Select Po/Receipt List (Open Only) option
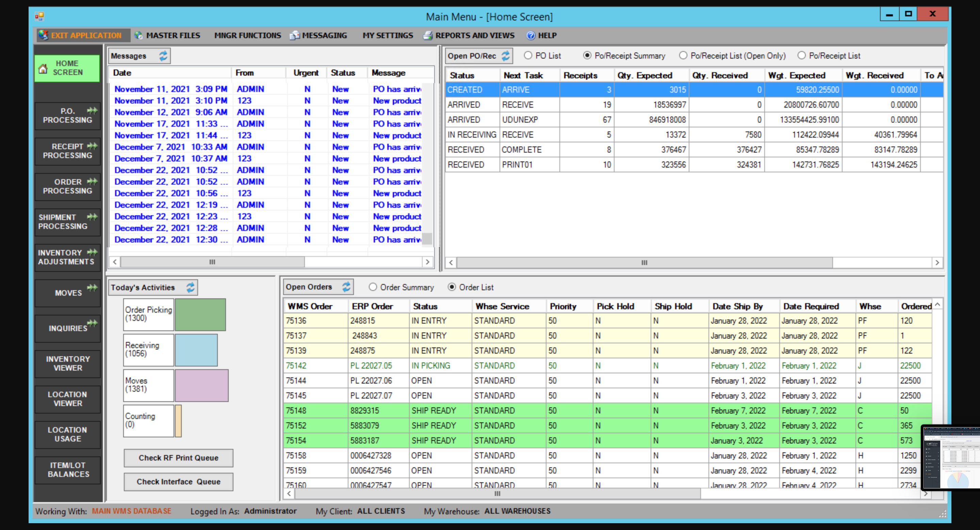The height and width of the screenshot is (530, 980). (x=683, y=56)
